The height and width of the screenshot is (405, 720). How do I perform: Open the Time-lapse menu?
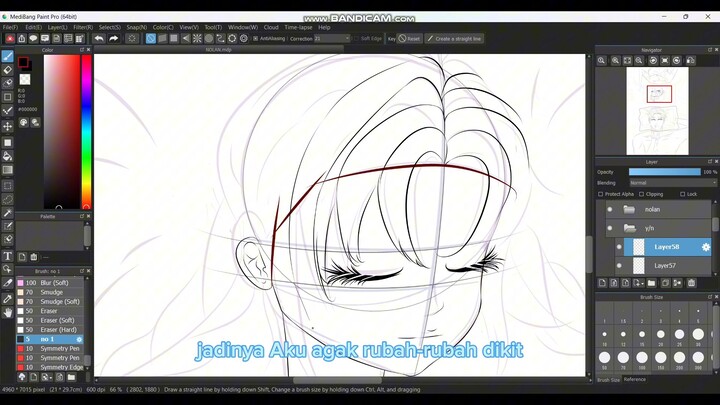298,28
